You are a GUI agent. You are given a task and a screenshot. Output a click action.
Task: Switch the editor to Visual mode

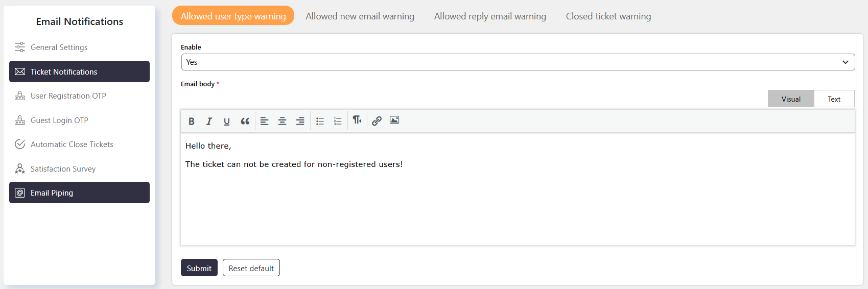791,99
